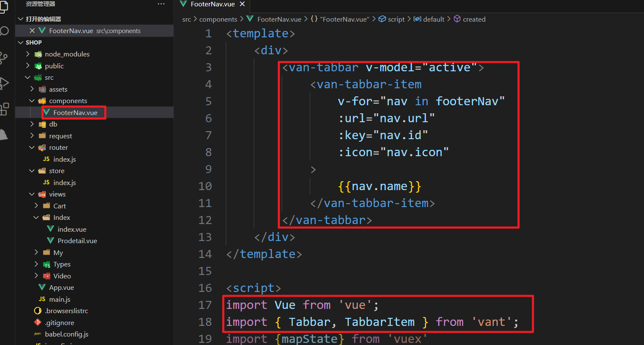The height and width of the screenshot is (345, 644).
Task: Click the .browserslistrc file icon
Action: click(x=38, y=311)
